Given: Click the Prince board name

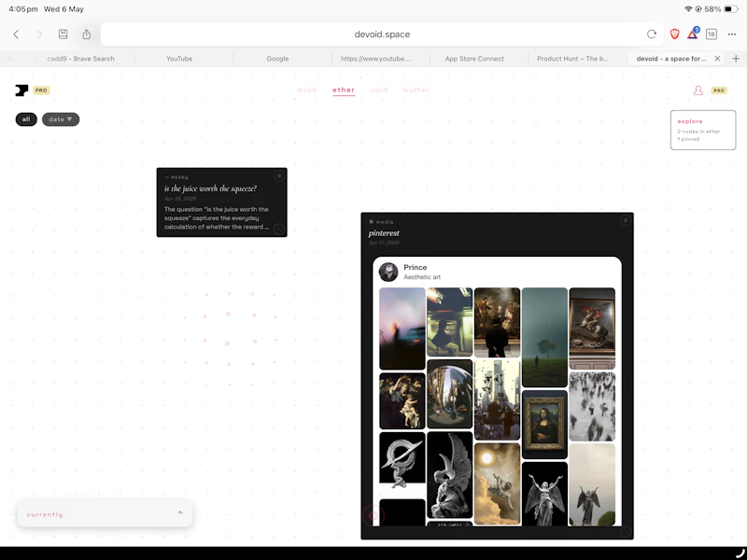Looking at the screenshot, I should [416, 268].
